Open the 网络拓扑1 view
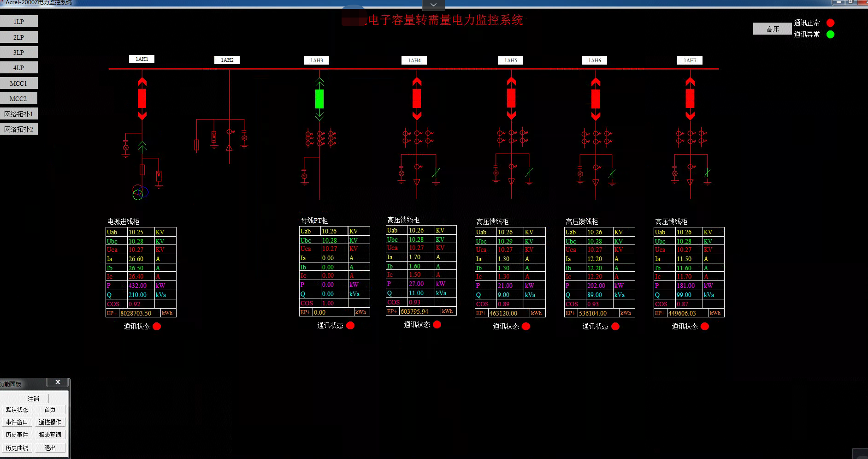Image resolution: width=868 pixels, height=459 pixels. 19,114
